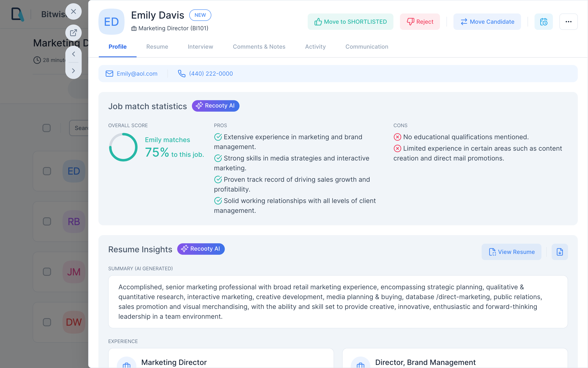Screen dimensions: 588x368
Task: Open the Communication tab
Action: click(x=367, y=47)
